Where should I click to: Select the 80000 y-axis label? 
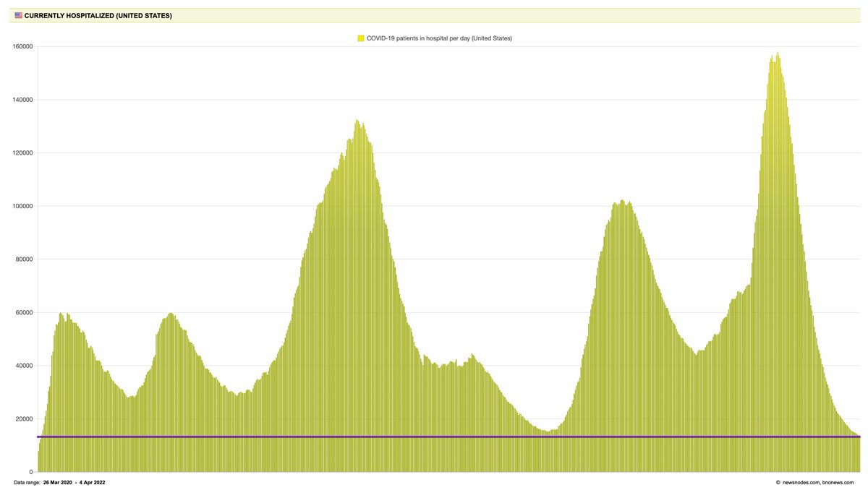[25, 259]
